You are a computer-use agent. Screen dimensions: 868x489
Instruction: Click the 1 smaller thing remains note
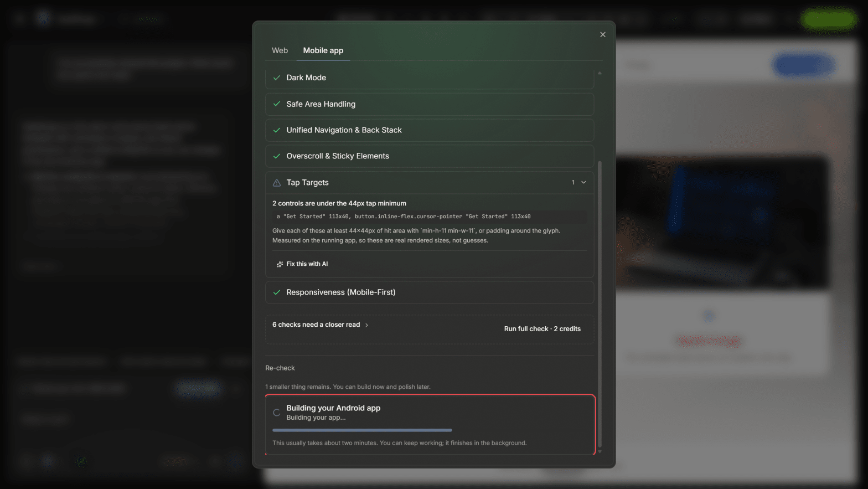348,387
